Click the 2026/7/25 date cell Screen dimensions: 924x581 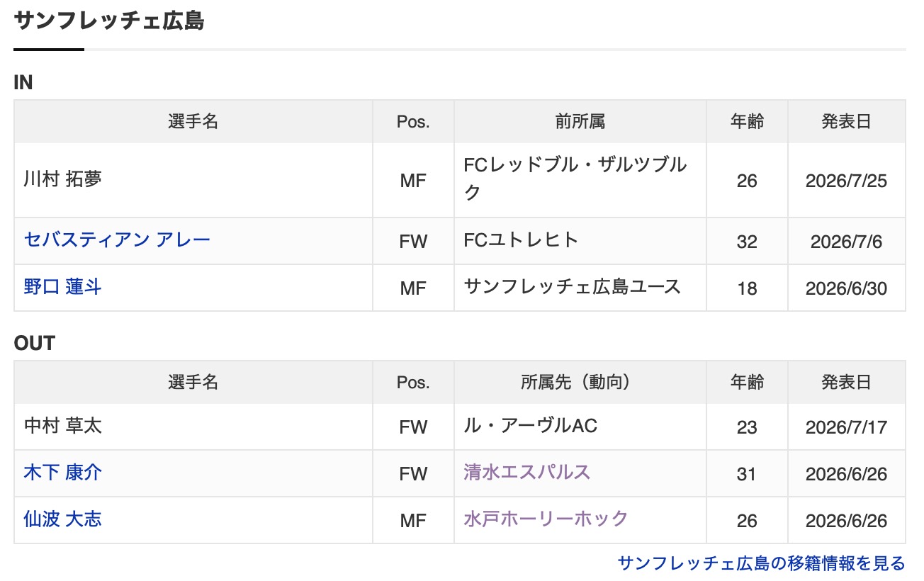tap(847, 180)
